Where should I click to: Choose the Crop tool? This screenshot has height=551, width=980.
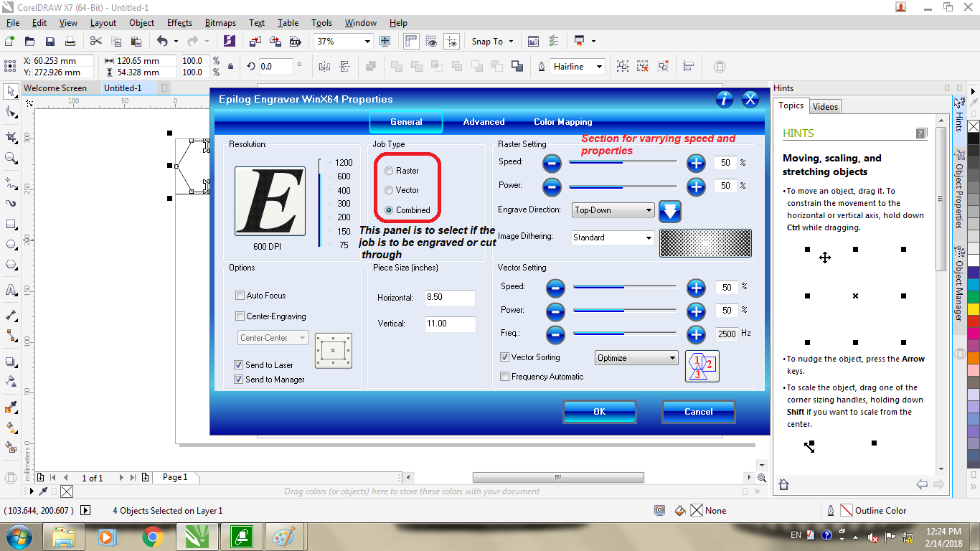point(11,136)
